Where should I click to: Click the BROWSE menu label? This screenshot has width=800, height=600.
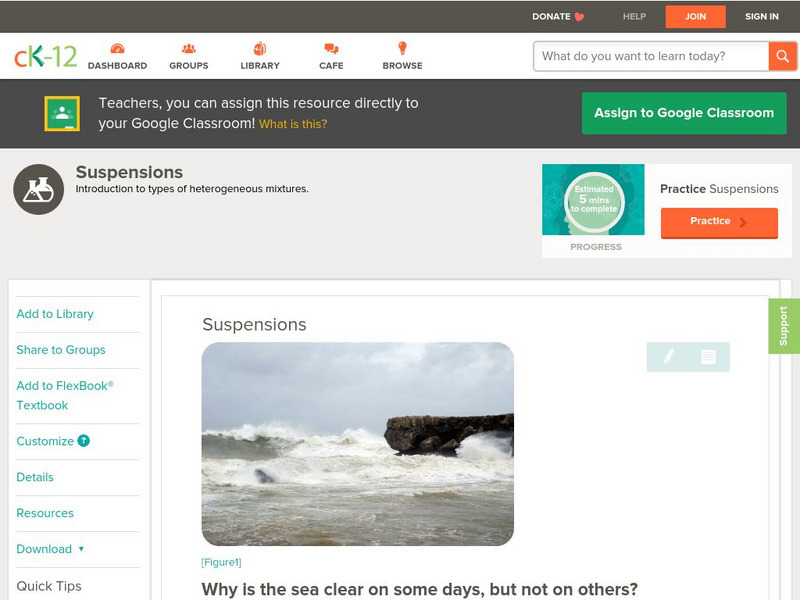point(403,66)
